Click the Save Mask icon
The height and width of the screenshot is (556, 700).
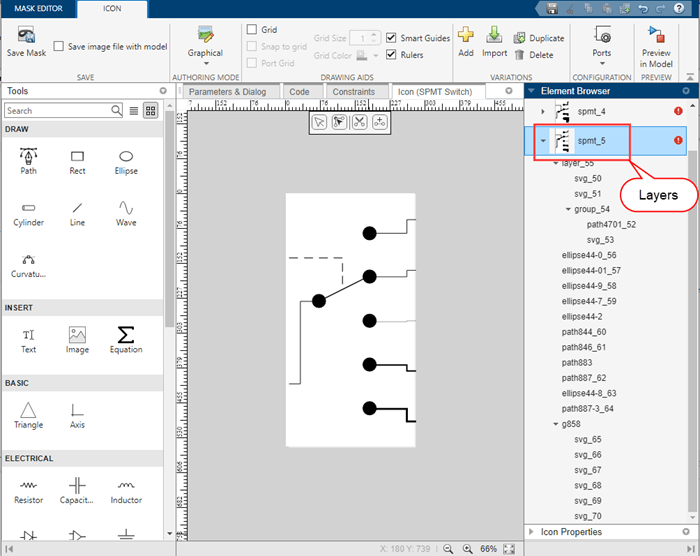26,35
